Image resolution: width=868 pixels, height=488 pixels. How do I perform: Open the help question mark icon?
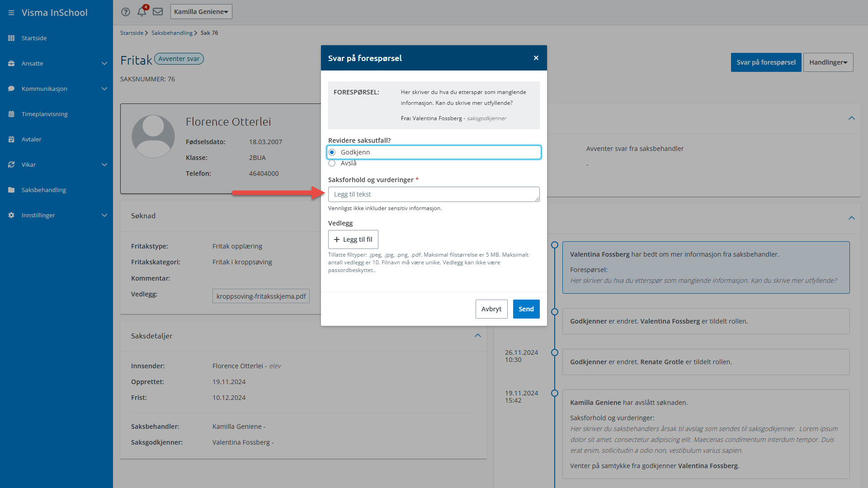[126, 12]
